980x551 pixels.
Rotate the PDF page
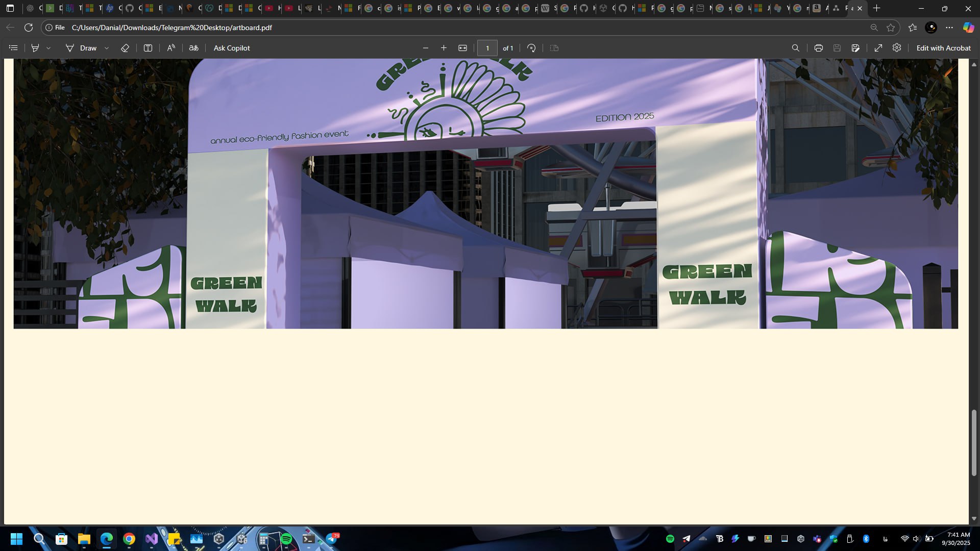pos(531,48)
